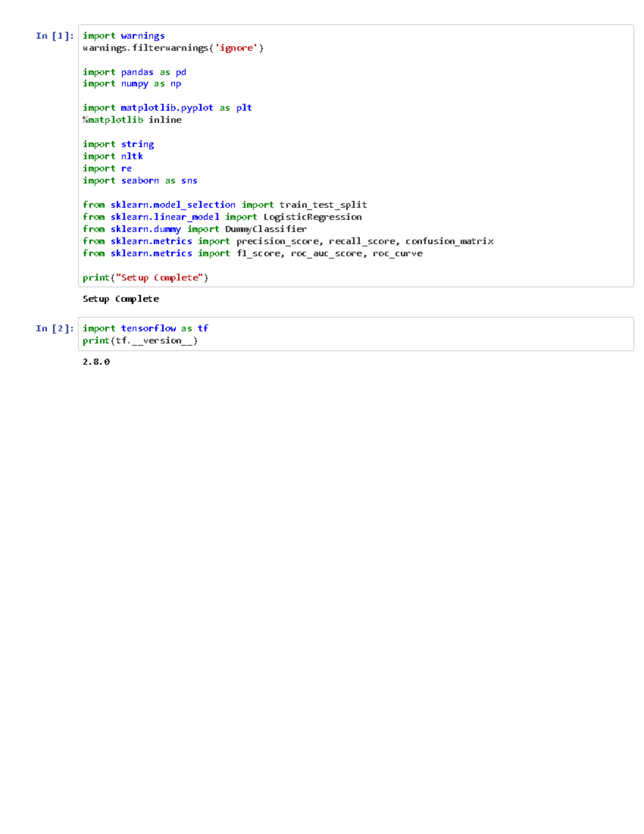
Task: Click the Setup Complete output text
Action: 121,299
